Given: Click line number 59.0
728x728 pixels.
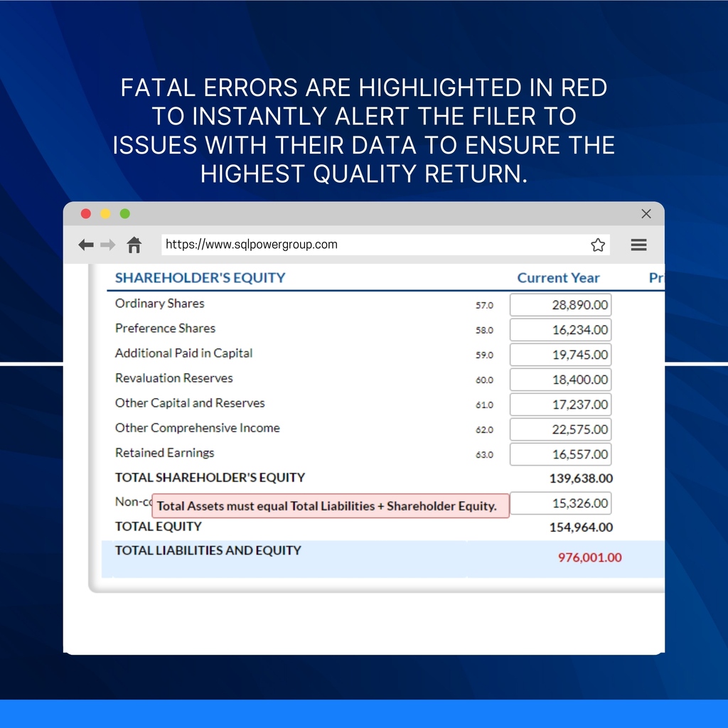Looking at the screenshot, I should [484, 355].
